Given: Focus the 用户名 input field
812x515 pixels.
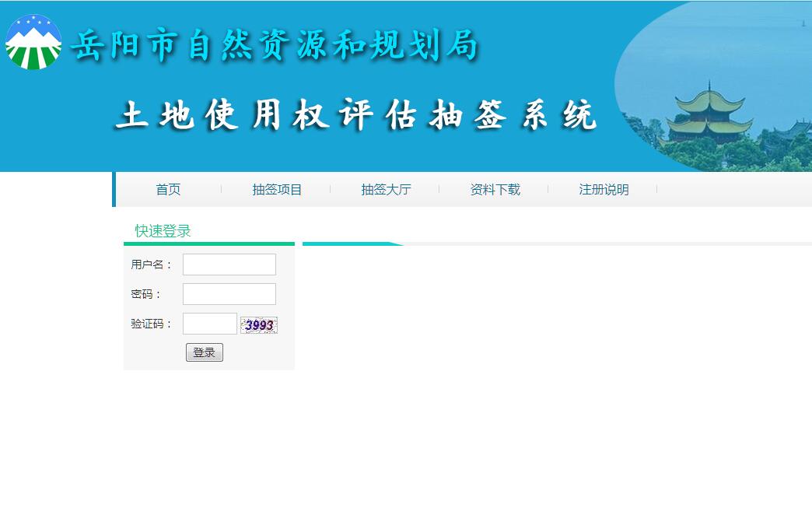Looking at the screenshot, I should tap(229, 265).
